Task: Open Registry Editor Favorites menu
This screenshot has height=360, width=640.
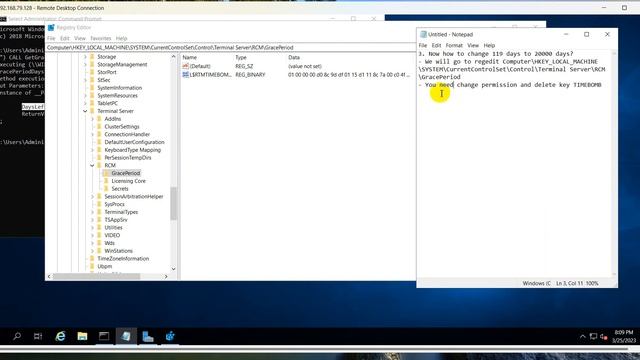Action: click(x=101, y=38)
